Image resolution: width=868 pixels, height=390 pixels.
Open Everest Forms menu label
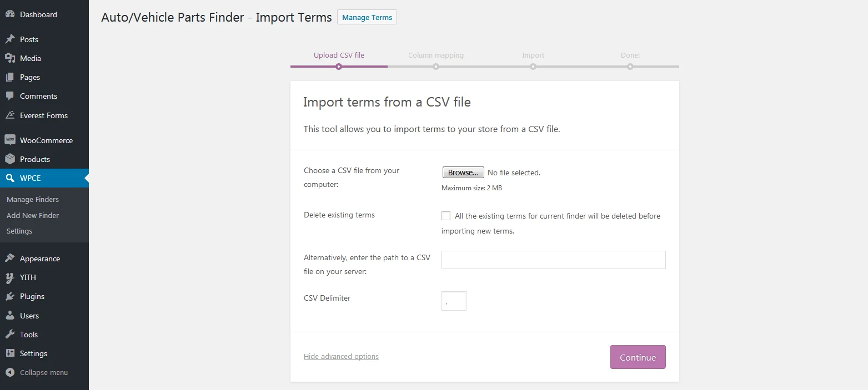44,115
